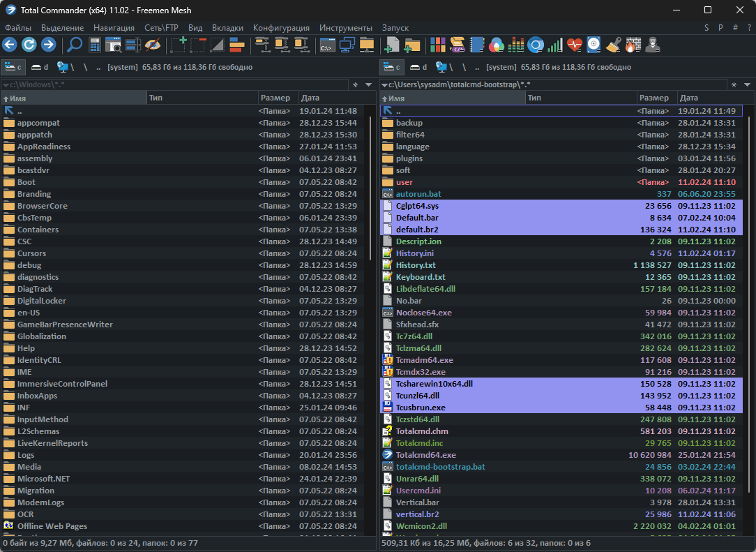Click the blue Refresh circular arrow icon
Screen dimensions: 756x552
[x=29, y=45]
